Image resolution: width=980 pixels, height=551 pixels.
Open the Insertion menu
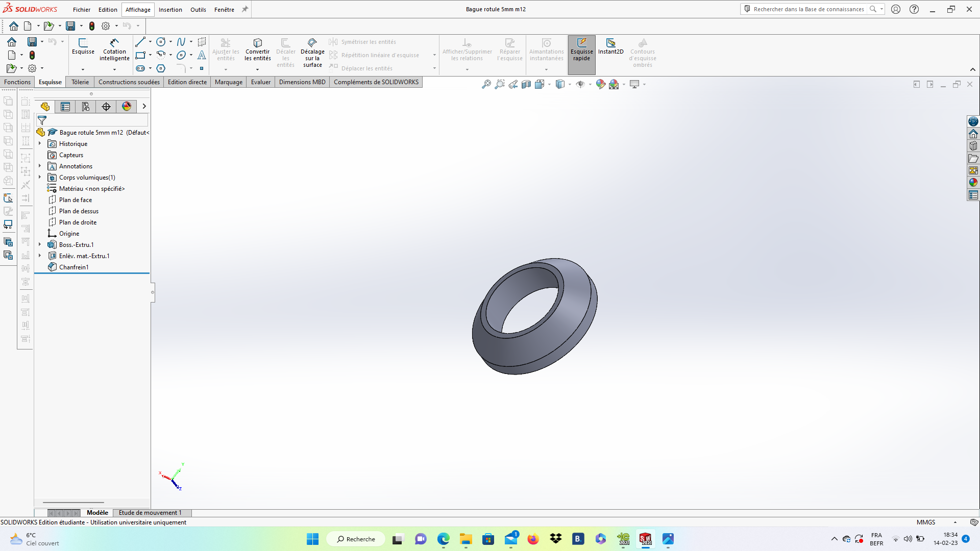[170, 10]
